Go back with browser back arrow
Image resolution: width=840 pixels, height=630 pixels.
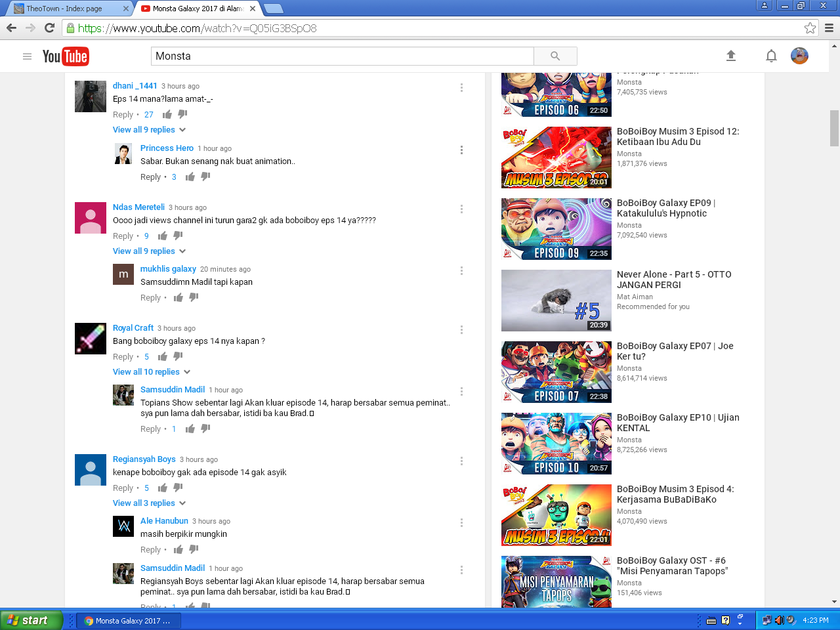11,28
